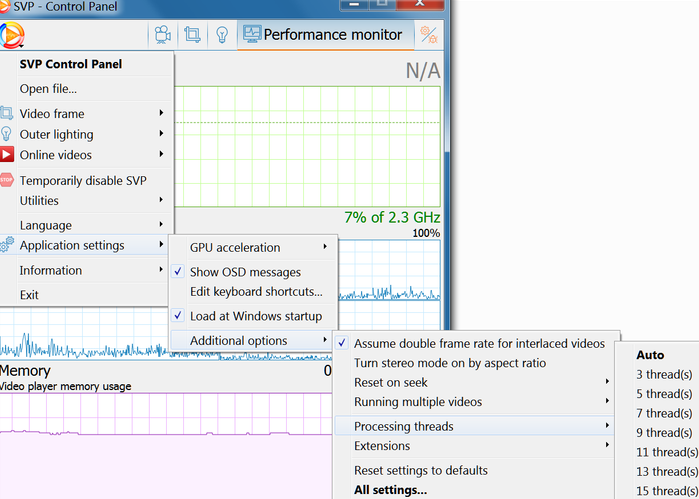Select 7 thread(s) in processing threads
699x499 pixels.
pyautogui.click(x=664, y=413)
